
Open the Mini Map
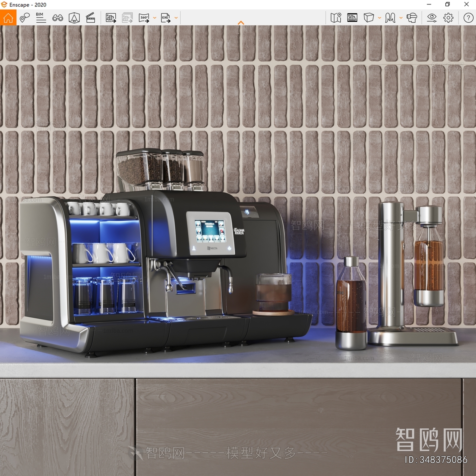pyautogui.click(x=336, y=18)
